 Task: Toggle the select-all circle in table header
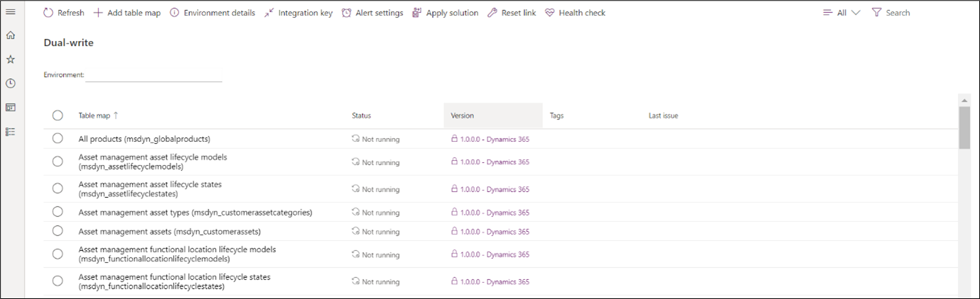57,115
